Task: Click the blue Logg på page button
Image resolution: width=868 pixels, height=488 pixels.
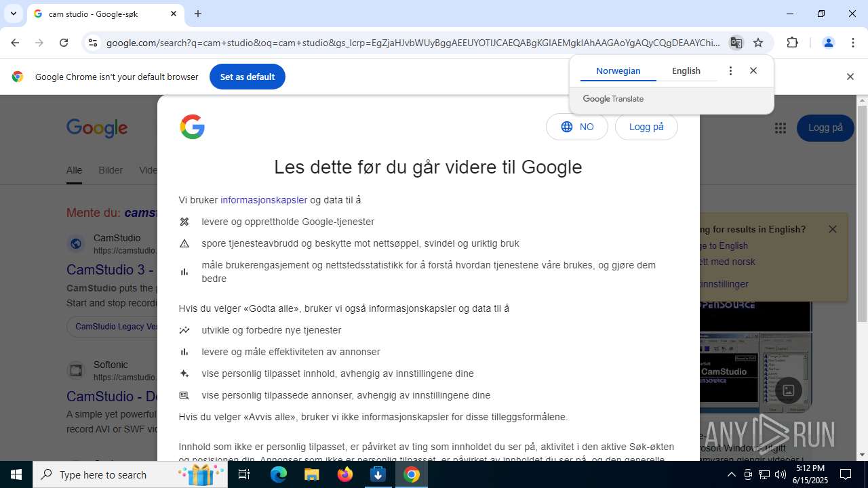Action: [x=825, y=127]
